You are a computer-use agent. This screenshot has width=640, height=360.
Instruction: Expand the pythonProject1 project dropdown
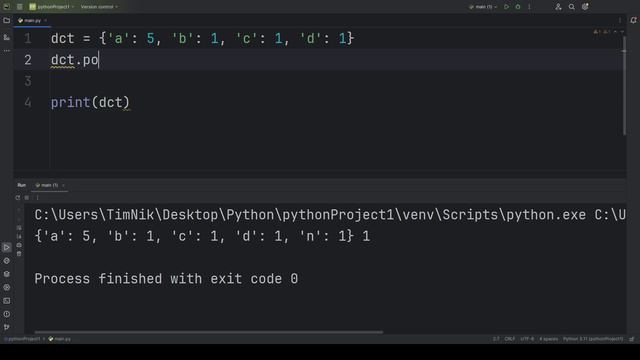click(51, 7)
